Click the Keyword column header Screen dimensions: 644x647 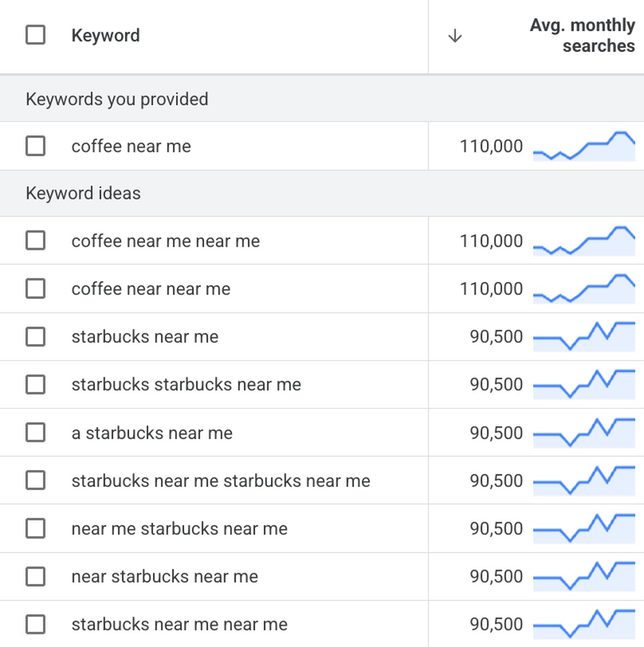click(106, 35)
